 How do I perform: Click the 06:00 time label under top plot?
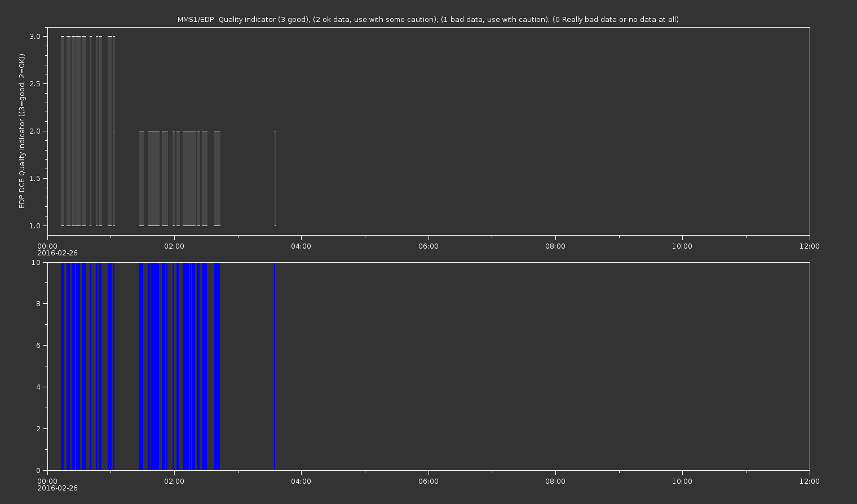[428, 246]
